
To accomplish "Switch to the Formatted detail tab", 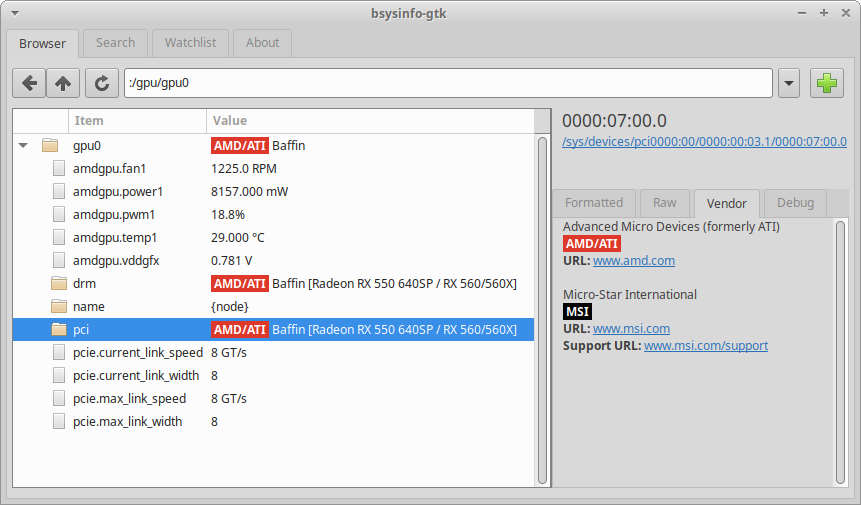I will 594,203.
